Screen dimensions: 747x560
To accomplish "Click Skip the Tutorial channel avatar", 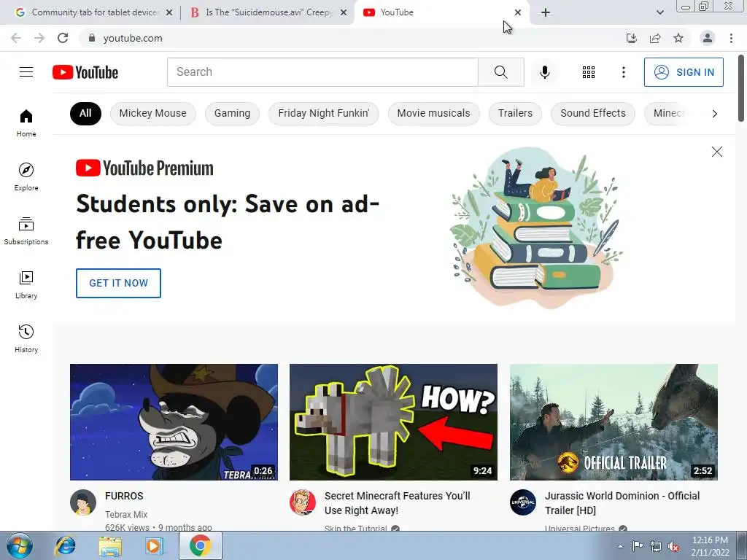I will coord(303,502).
